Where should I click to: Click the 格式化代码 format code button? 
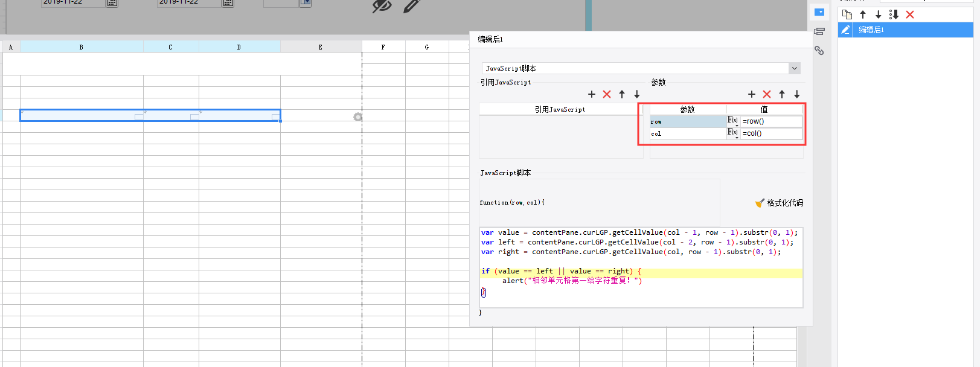[x=780, y=203]
